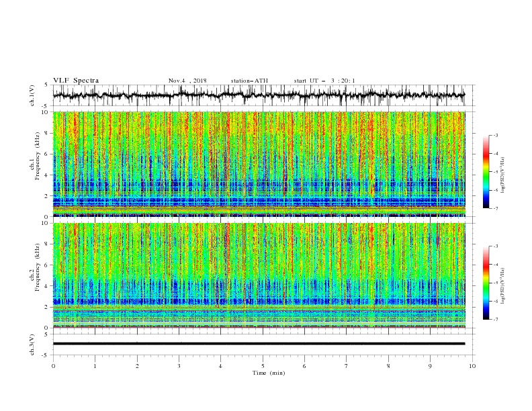Click the '10' tick label on the time axis
Image resolution: width=532 pixels, height=411 pixels.
472,366
